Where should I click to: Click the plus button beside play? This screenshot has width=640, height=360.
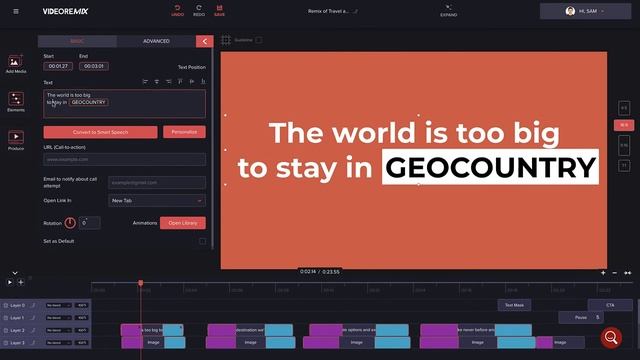21,282
